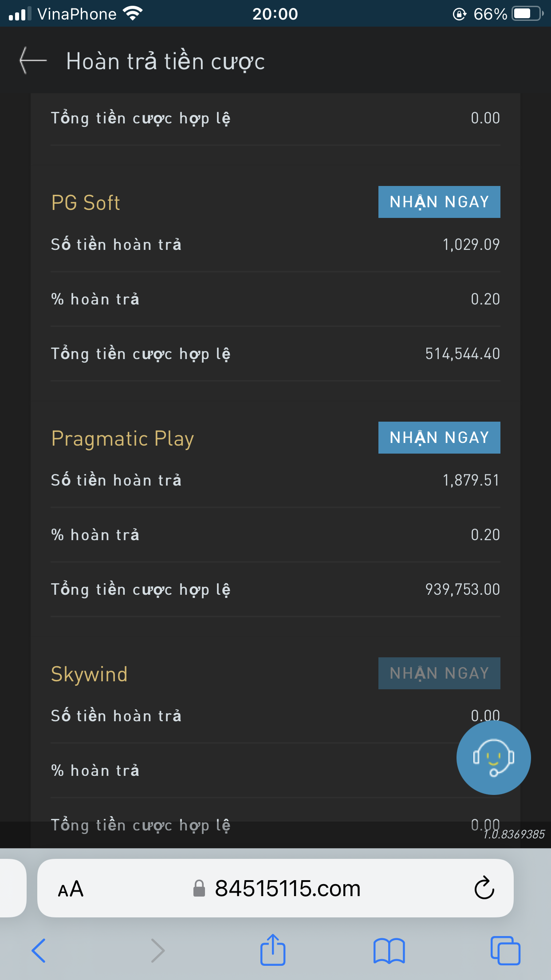Show all open Safari tabs
This screenshot has width=551, height=980.
tap(505, 951)
